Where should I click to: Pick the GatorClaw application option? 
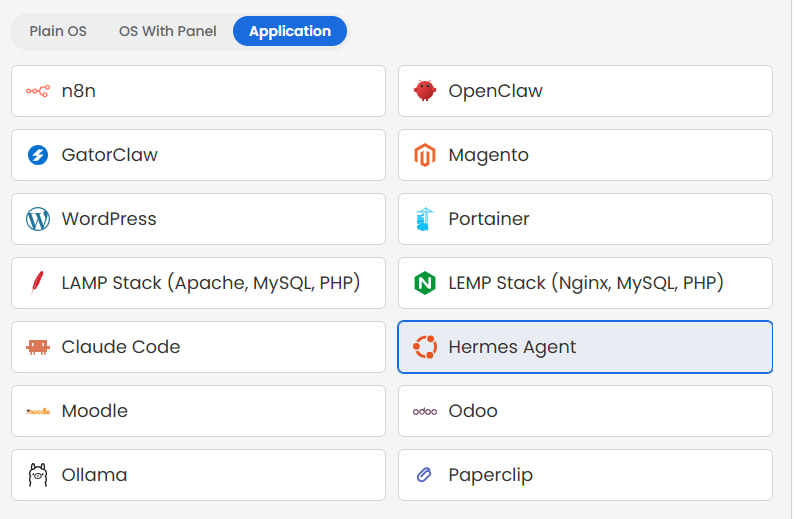[x=198, y=155]
